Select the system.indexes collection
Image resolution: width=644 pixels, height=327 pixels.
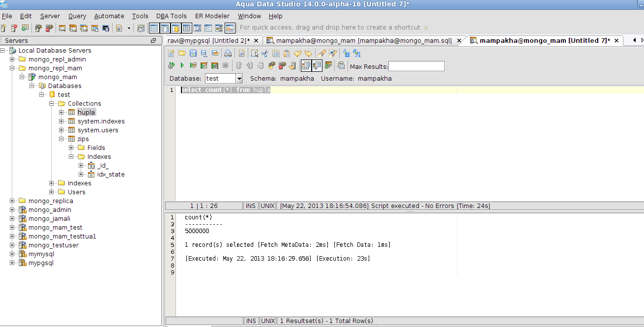[101, 121]
